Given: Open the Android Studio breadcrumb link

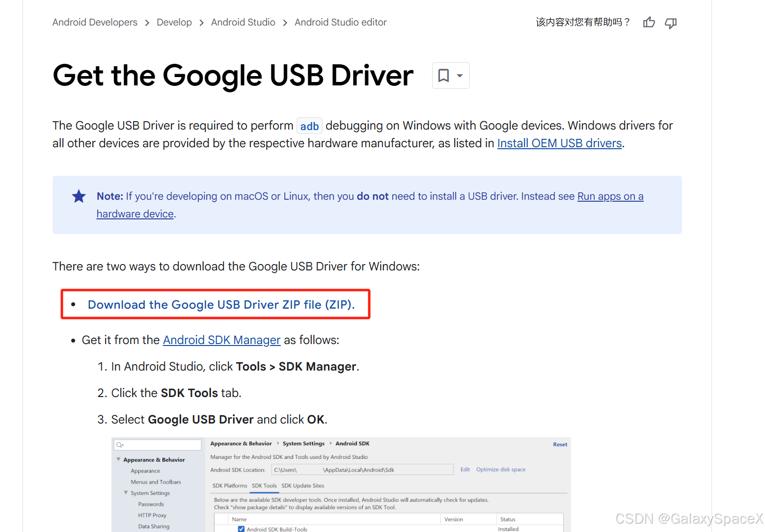Looking at the screenshot, I should click(x=243, y=22).
